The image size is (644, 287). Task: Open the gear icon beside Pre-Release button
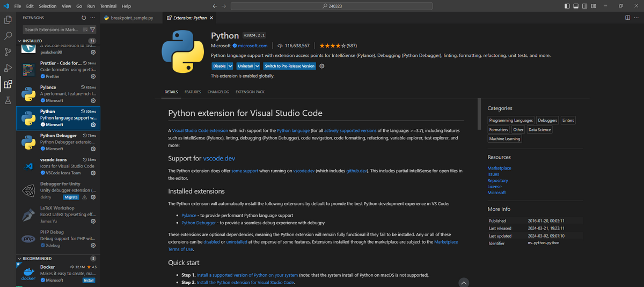click(x=322, y=66)
